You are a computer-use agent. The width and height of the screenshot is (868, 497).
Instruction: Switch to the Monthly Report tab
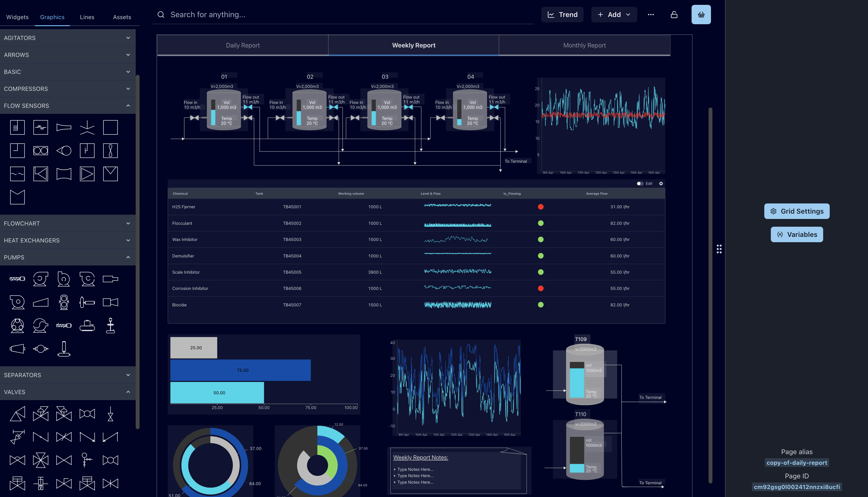(584, 45)
